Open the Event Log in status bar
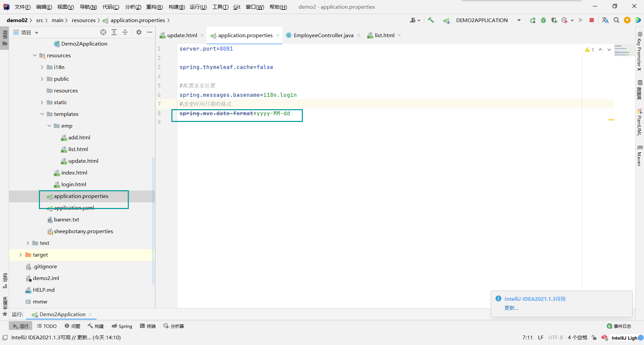The height and width of the screenshot is (345, 644). 619,326
